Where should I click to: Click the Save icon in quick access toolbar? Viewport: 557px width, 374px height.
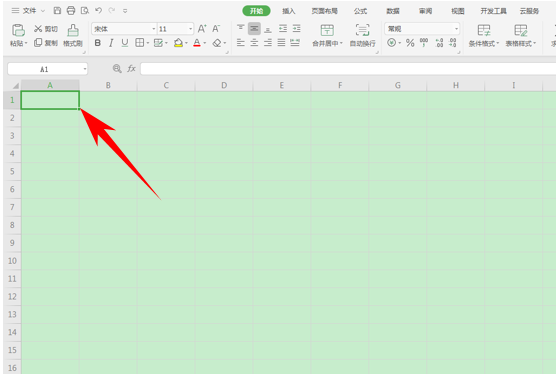[x=57, y=11]
